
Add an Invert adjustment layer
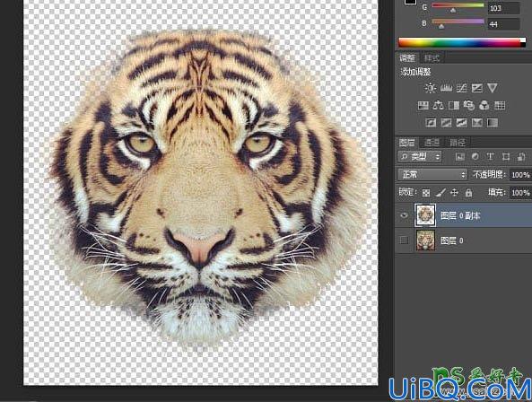(x=431, y=122)
